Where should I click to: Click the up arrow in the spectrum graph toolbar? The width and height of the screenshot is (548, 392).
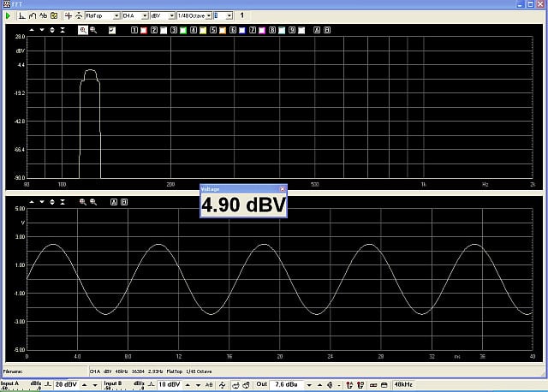pos(32,30)
